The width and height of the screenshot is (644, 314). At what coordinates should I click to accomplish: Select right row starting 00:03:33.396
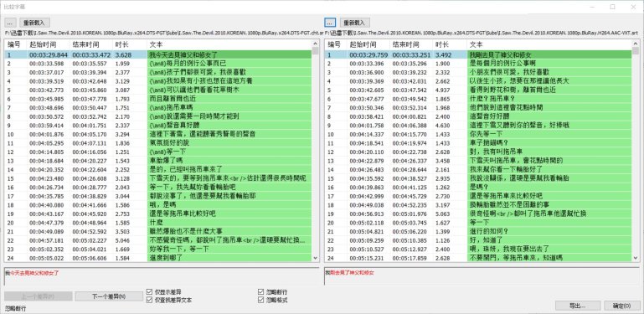pyautogui.click(x=478, y=64)
